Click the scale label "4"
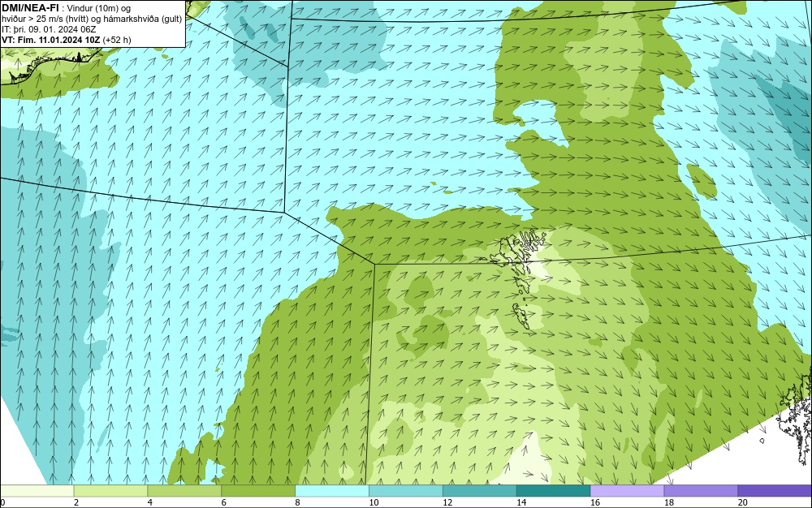 coord(149,502)
